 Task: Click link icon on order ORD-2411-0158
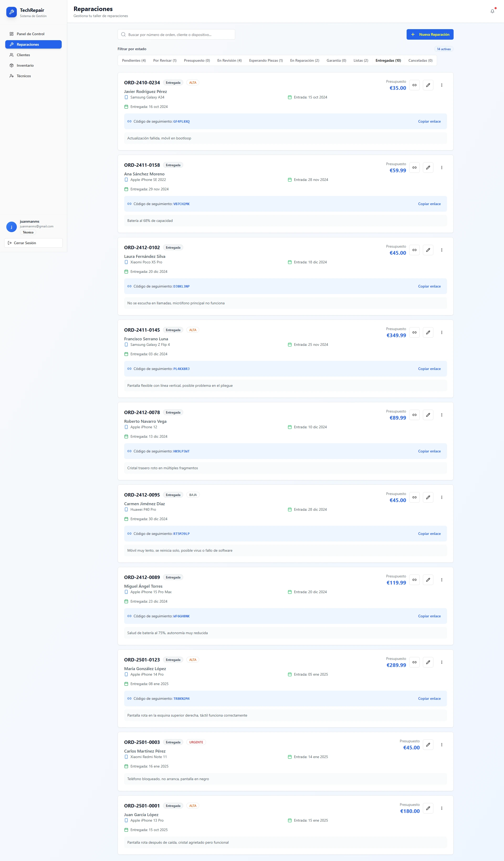[414, 168]
